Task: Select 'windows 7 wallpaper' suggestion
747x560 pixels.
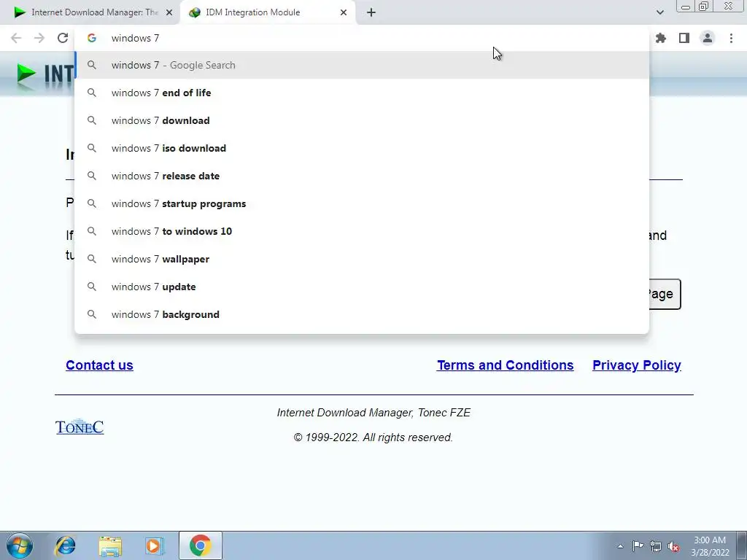Action: click(362, 259)
